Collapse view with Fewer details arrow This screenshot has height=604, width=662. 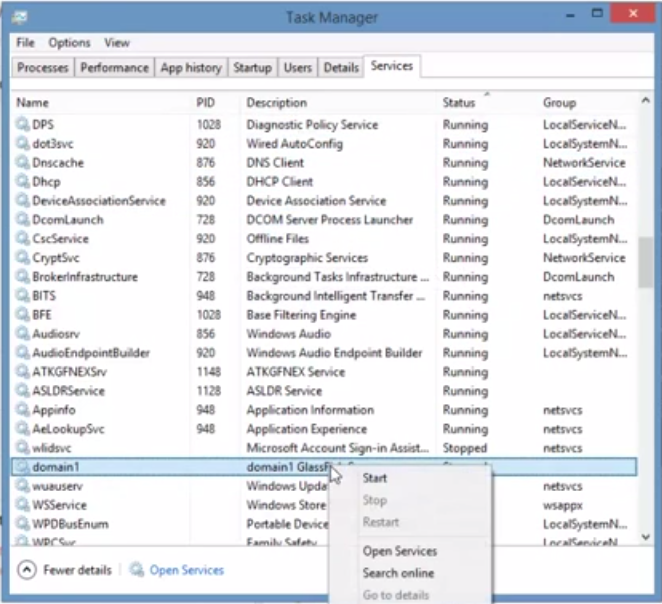point(27,570)
